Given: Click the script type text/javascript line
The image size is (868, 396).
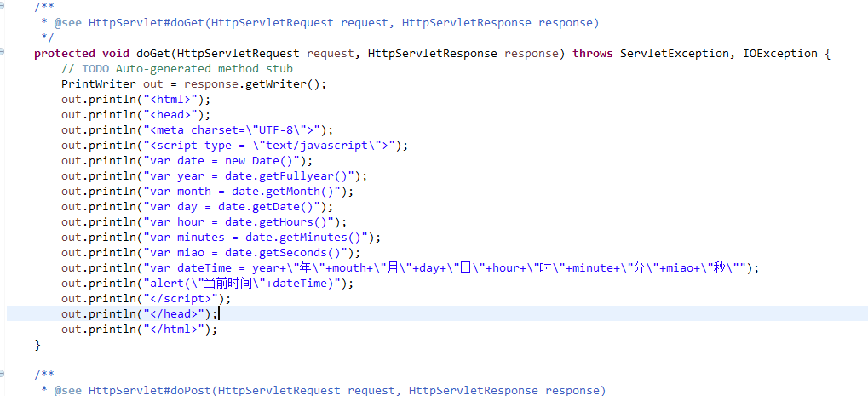Looking at the screenshot, I should point(235,146).
